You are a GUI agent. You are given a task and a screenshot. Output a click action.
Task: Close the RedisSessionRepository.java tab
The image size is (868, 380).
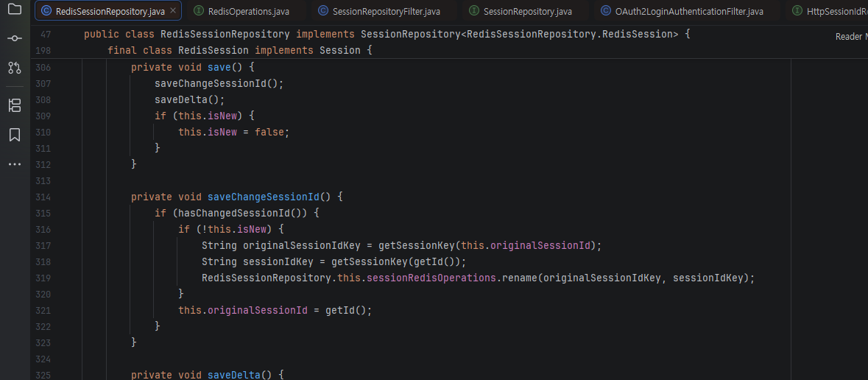pos(173,10)
